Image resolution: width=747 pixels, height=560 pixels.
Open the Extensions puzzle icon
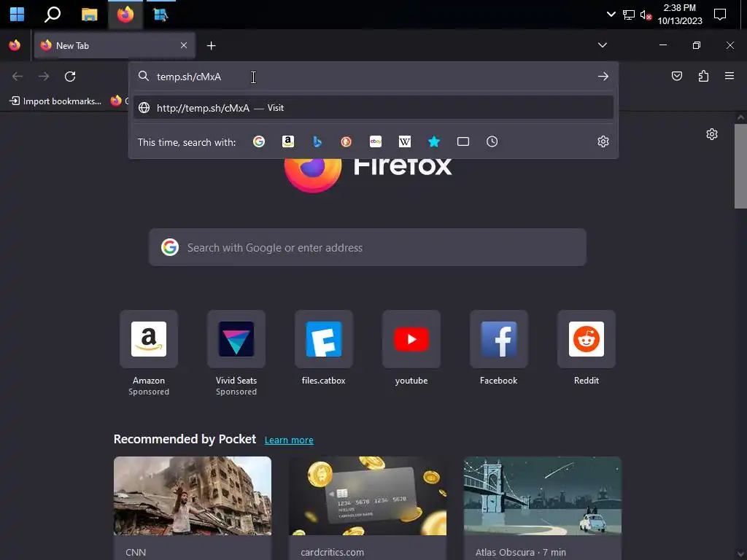703,76
